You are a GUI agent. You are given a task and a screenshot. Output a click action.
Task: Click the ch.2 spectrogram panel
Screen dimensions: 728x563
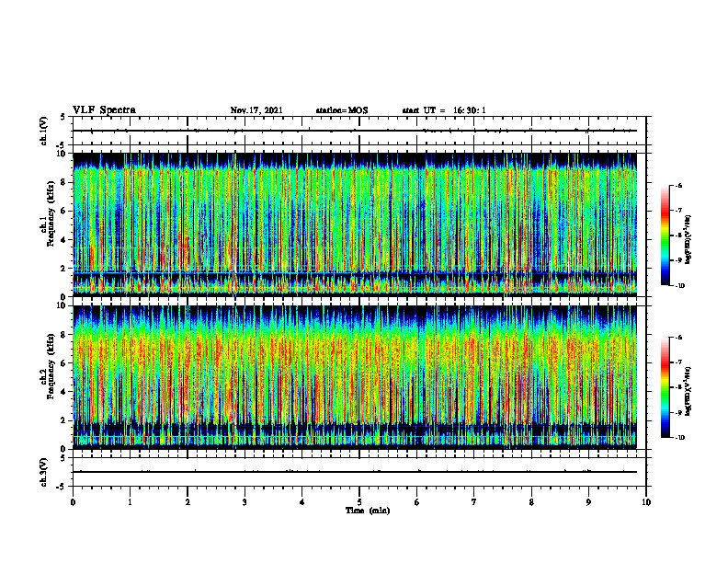tap(355, 377)
